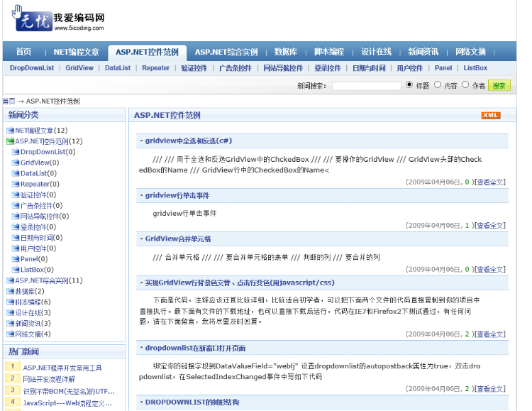The width and height of the screenshot is (532, 411).
Task: Open the 首页 main nav tab
Action: coord(23,52)
